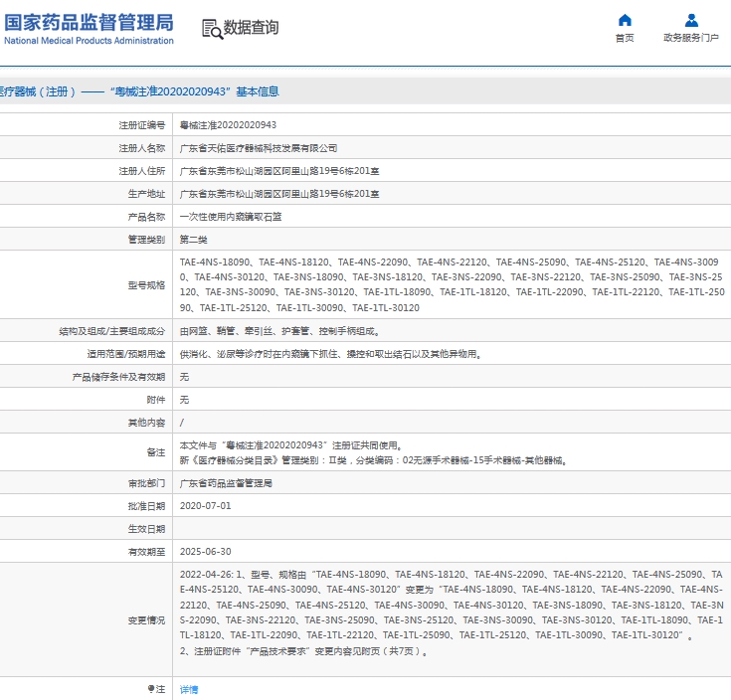Click the 生产地址 address value
731x700 pixels.
[279, 194]
